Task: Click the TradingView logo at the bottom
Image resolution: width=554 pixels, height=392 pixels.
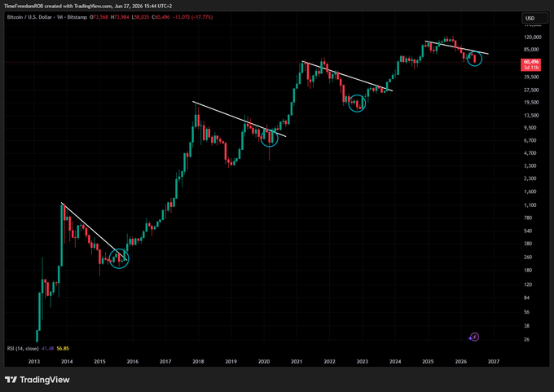Action: point(37,380)
